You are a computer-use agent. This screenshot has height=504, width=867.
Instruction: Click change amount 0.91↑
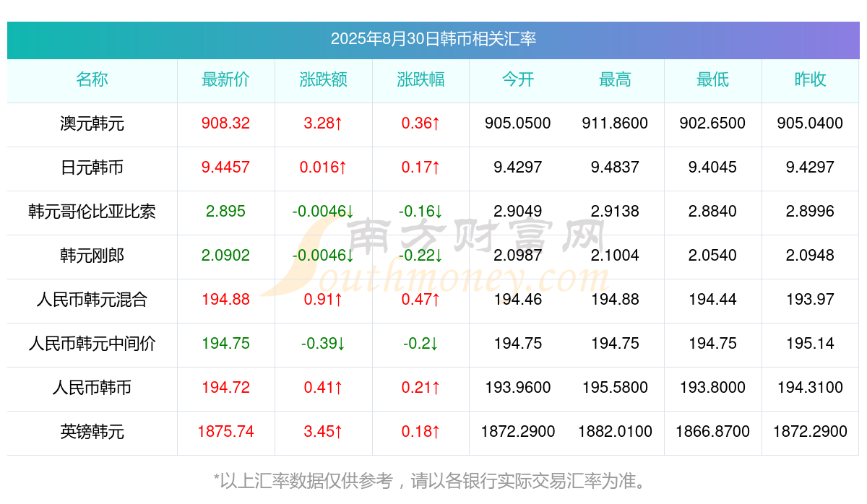324,300
